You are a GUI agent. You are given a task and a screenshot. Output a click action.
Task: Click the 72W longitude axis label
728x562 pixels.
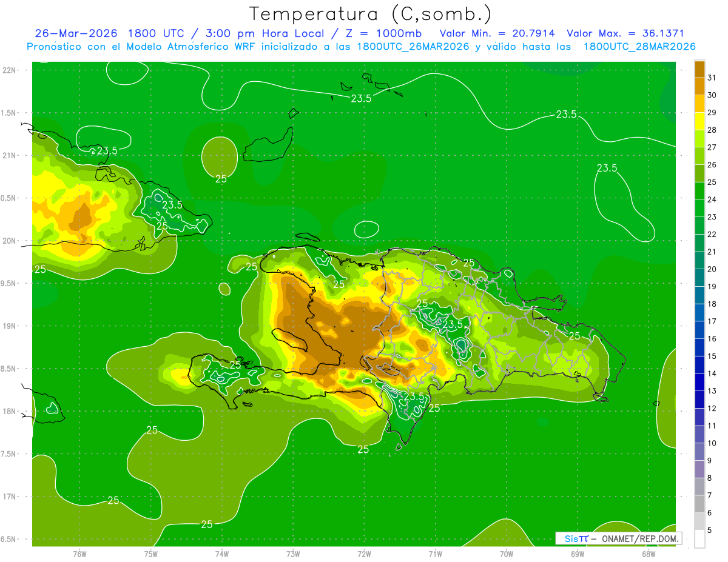click(x=364, y=554)
